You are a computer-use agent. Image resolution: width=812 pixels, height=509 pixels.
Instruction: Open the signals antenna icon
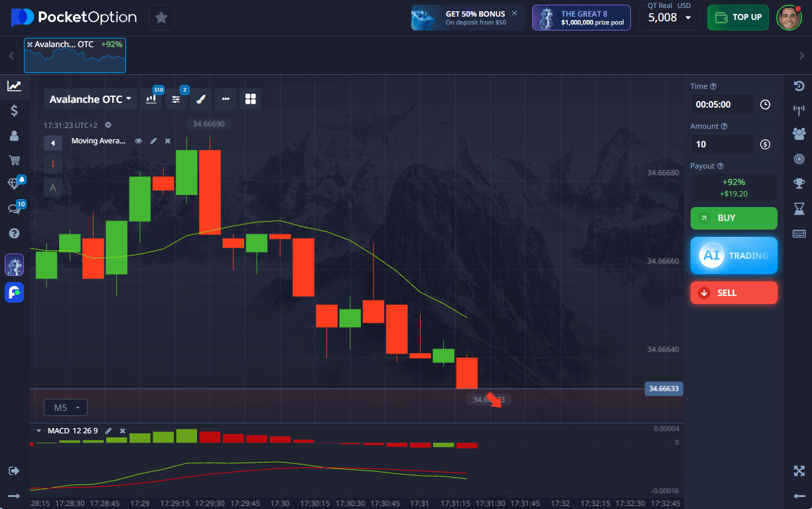(799, 109)
